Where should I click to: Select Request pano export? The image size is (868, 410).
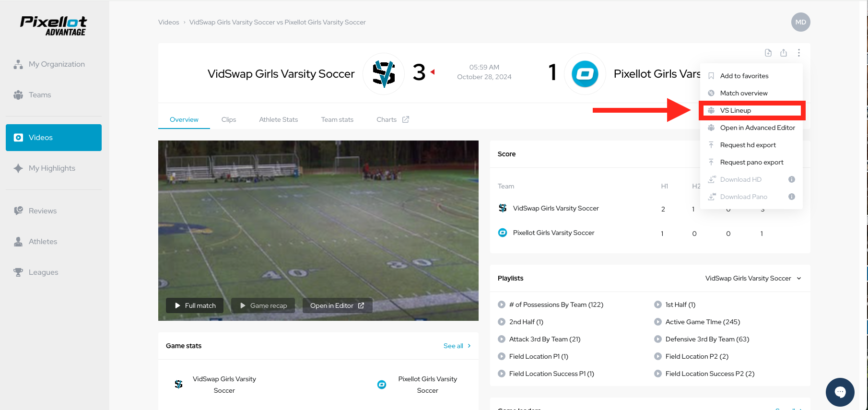tap(751, 162)
